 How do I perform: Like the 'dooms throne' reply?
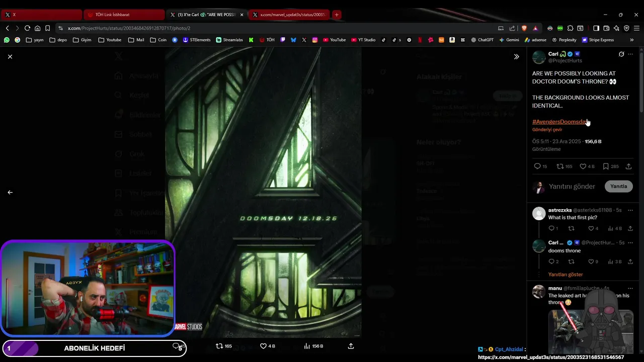click(x=593, y=261)
